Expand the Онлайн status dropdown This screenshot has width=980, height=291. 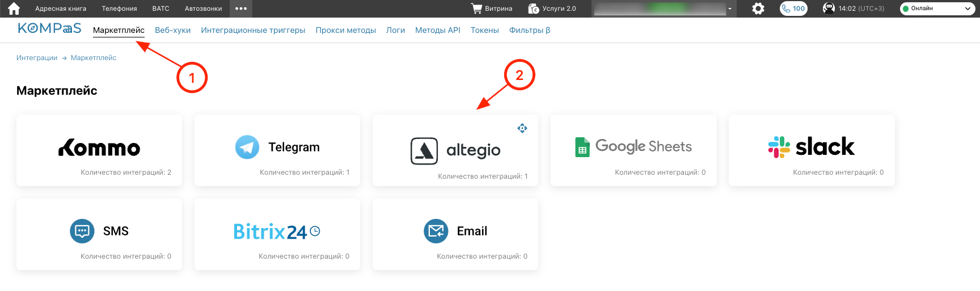(937, 9)
